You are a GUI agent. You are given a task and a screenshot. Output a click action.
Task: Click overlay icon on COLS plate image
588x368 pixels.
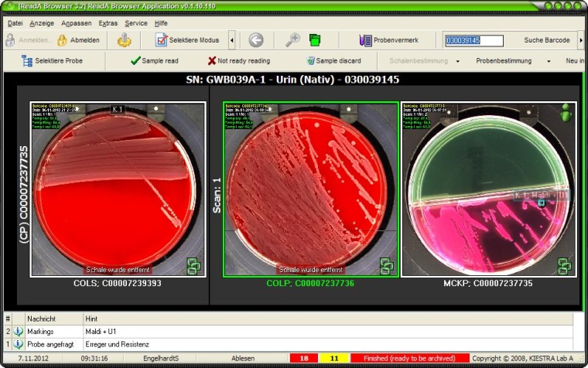tap(194, 267)
